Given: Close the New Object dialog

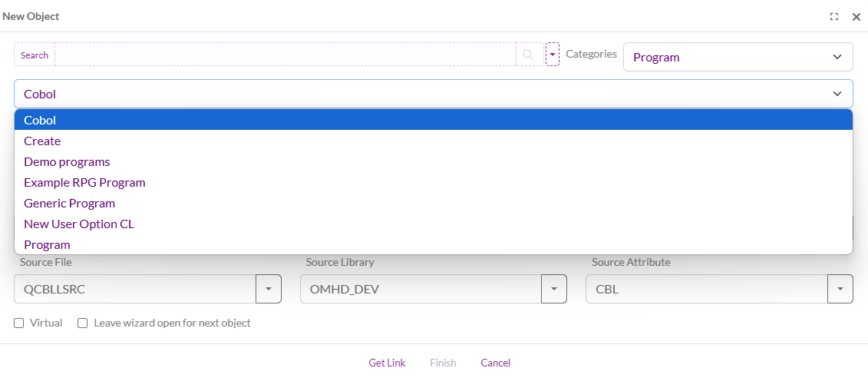Looking at the screenshot, I should [x=856, y=16].
